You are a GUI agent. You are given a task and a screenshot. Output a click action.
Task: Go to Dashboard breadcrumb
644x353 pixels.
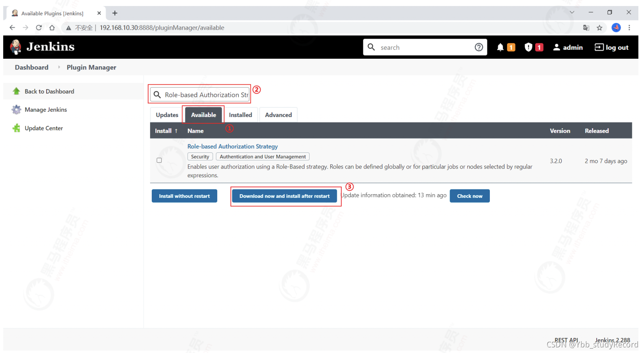[32, 67]
